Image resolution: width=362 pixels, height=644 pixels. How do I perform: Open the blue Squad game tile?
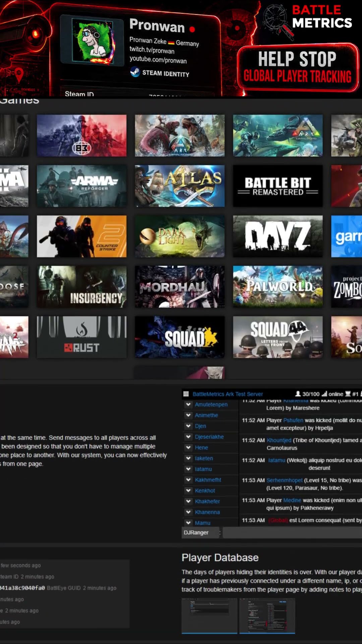click(x=180, y=337)
